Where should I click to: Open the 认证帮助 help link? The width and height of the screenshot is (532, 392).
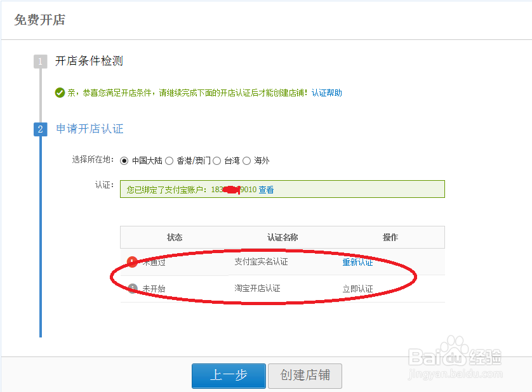pos(326,93)
